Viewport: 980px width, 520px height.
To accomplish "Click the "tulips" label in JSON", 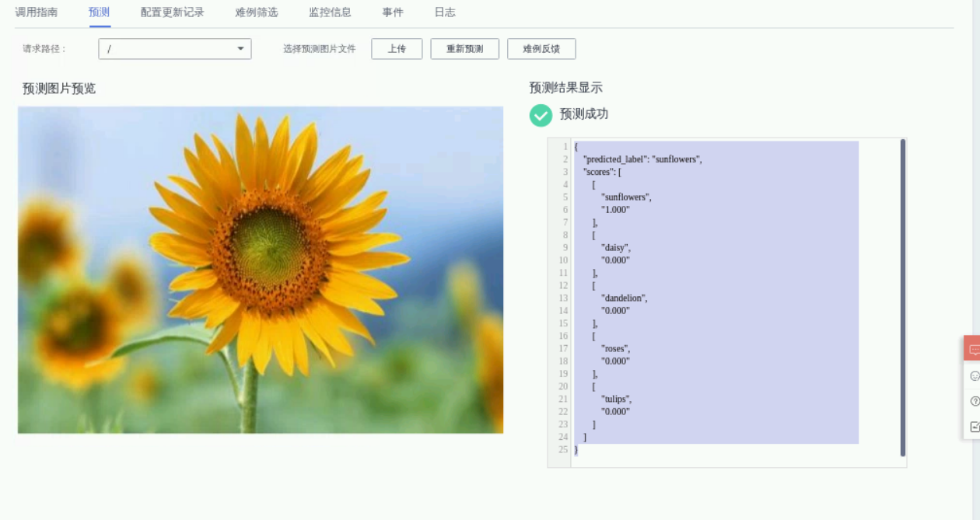I will (616, 399).
